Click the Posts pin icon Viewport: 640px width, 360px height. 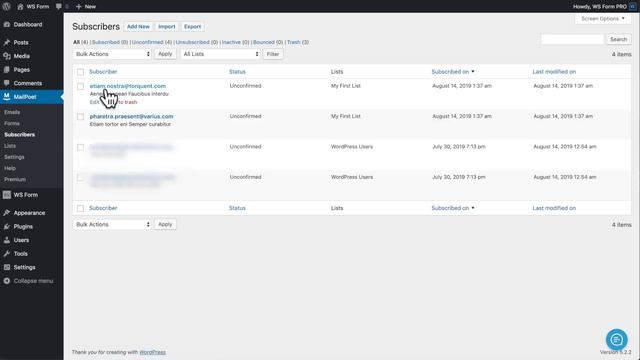point(7,42)
